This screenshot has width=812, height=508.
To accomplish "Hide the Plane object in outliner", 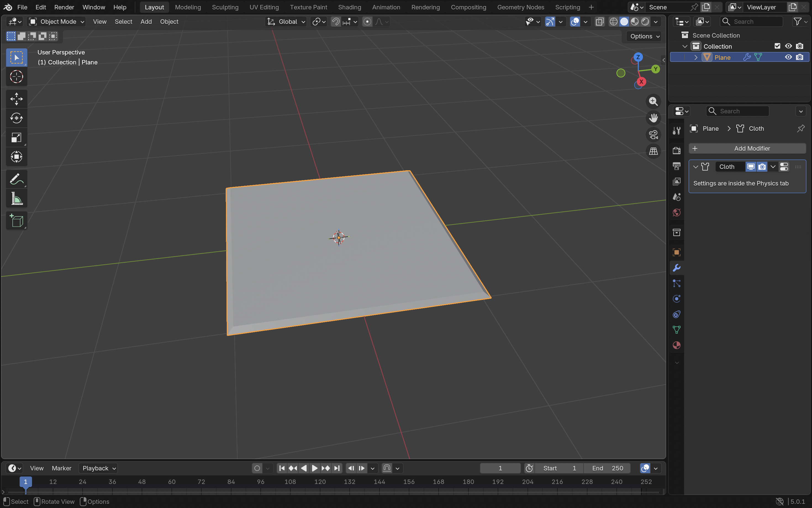I will [x=788, y=57].
